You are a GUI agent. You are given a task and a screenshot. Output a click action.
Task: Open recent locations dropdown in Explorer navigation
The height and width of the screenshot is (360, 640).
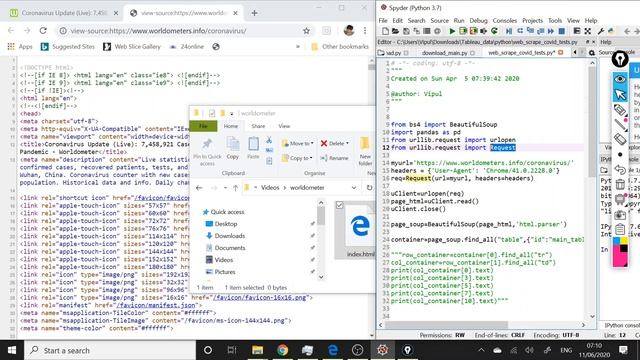225,188
